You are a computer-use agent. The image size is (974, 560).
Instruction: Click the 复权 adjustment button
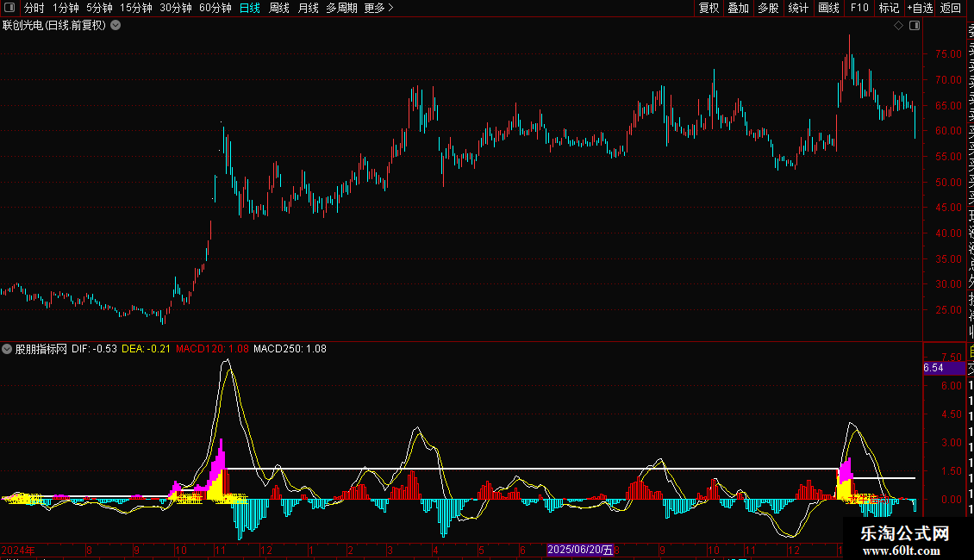(709, 8)
